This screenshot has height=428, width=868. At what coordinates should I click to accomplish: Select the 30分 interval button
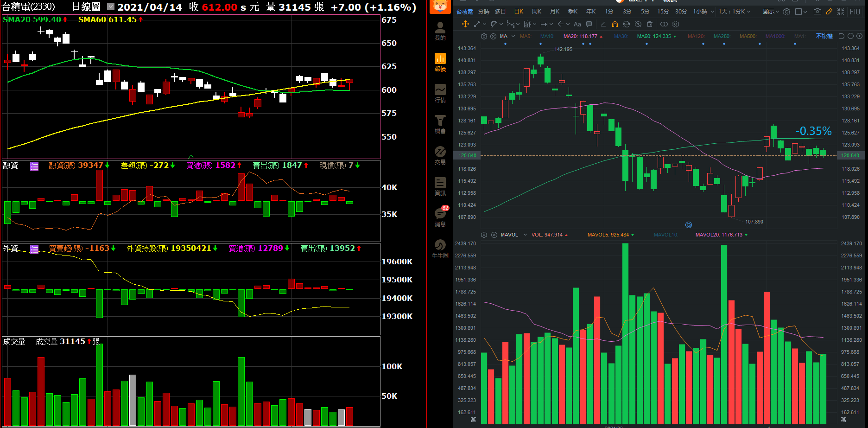coord(681,12)
